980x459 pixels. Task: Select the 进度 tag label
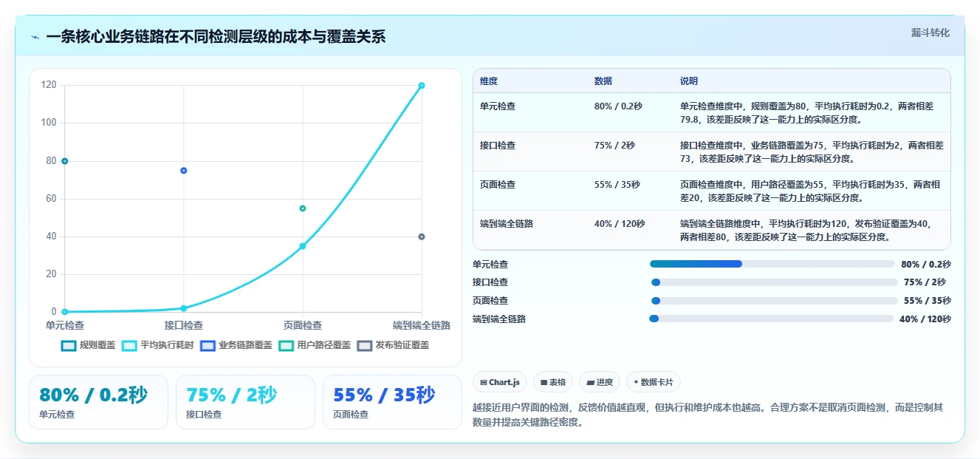point(605,382)
